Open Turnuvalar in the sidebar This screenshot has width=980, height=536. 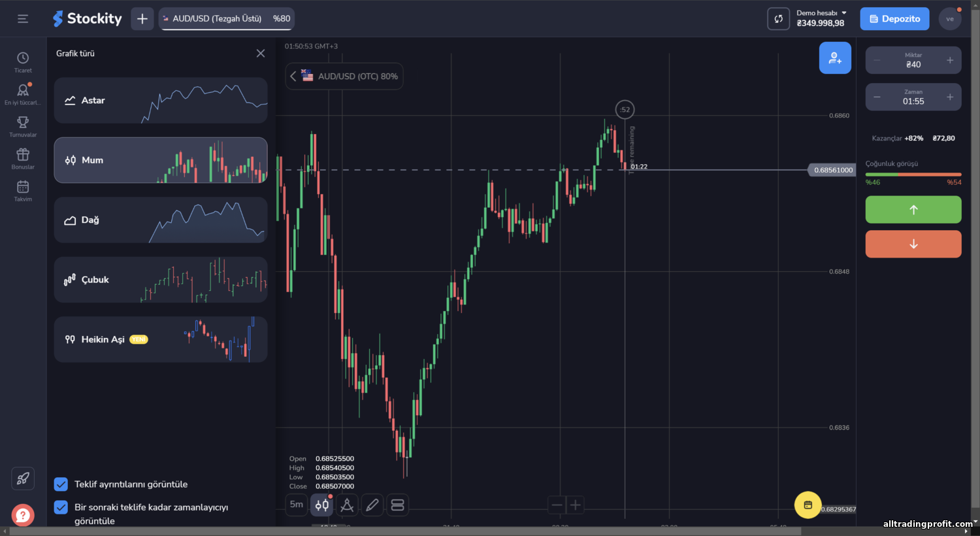pyautogui.click(x=23, y=126)
